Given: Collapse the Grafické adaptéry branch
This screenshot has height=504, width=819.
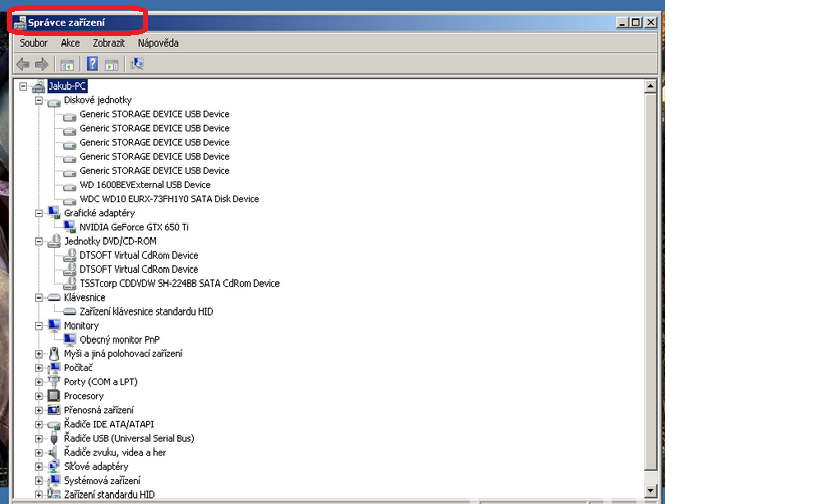Looking at the screenshot, I should 39,213.
